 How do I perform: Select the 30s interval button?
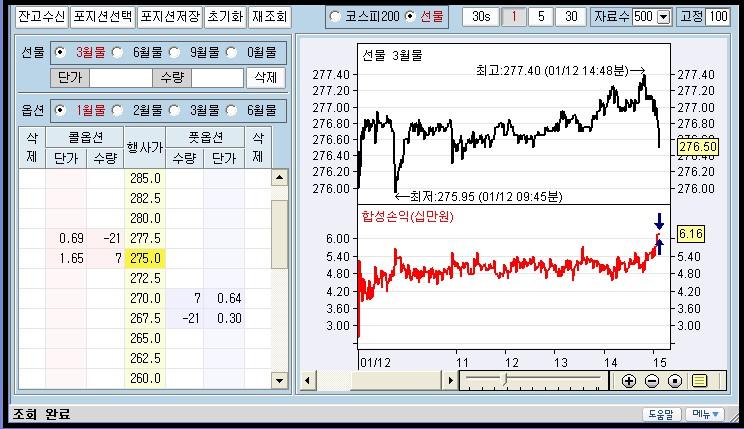[x=481, y=16]
